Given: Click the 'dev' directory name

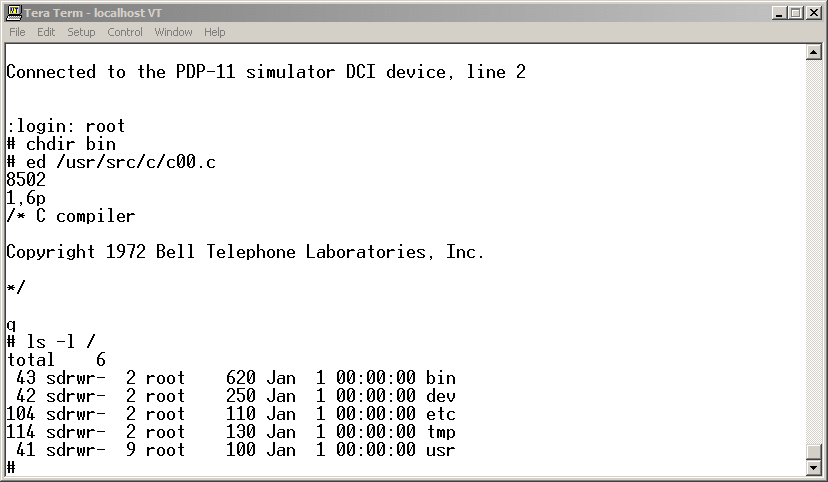Looking at the screenshot, I should click(x=441, y=396).
